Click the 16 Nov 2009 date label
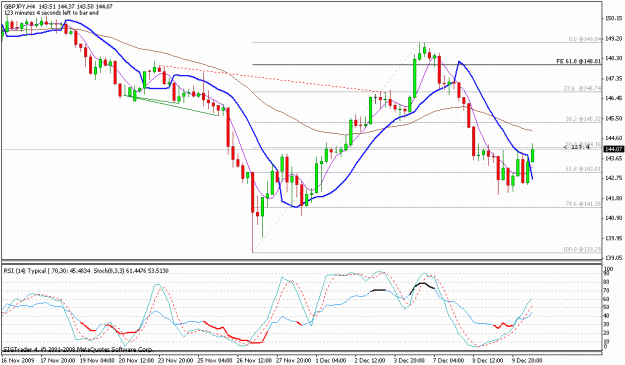Screen dimensions: 625x365 coord(18,361)
